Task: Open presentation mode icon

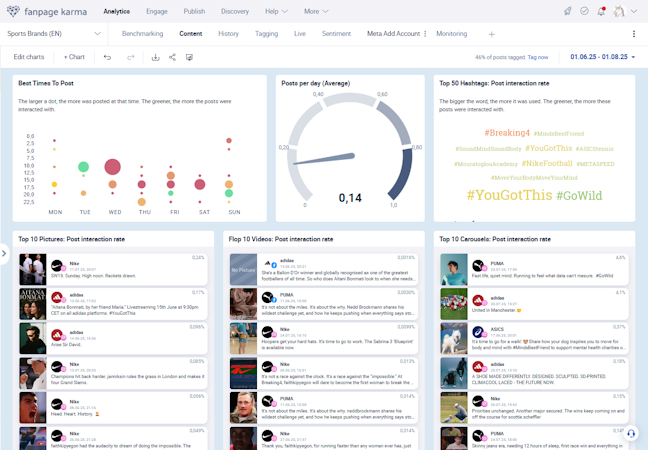Action: [189, 57]
